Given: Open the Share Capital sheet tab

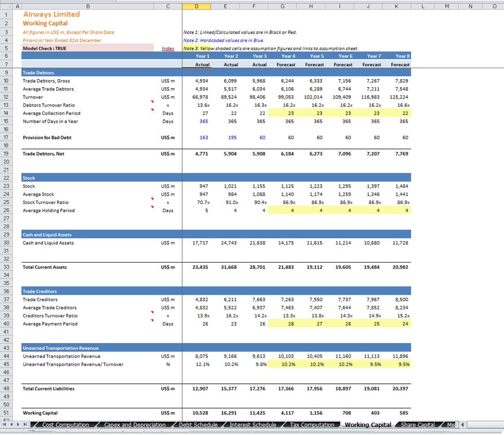Looking at the screenshot, I should [417, 425].
